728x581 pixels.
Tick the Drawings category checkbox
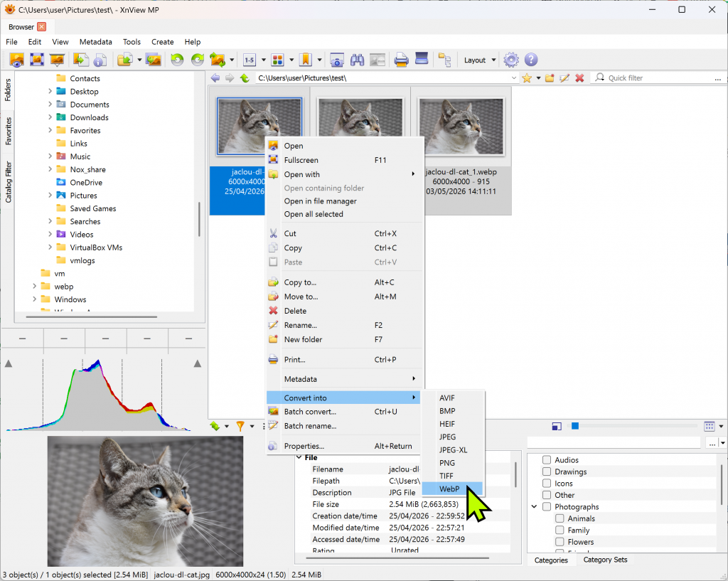click(547, 471)
